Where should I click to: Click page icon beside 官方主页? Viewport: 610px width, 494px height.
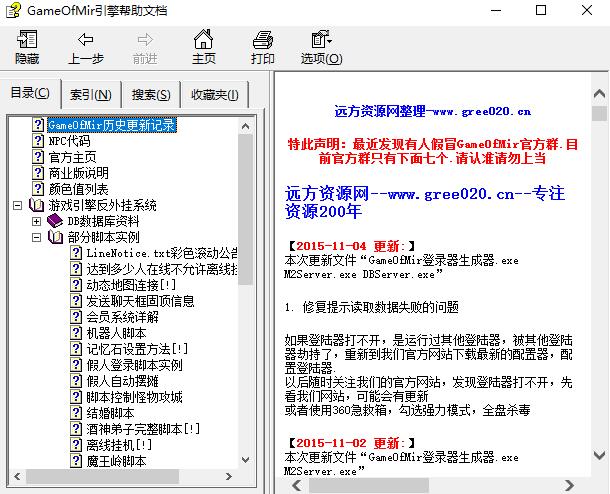(x=38, y=157)
